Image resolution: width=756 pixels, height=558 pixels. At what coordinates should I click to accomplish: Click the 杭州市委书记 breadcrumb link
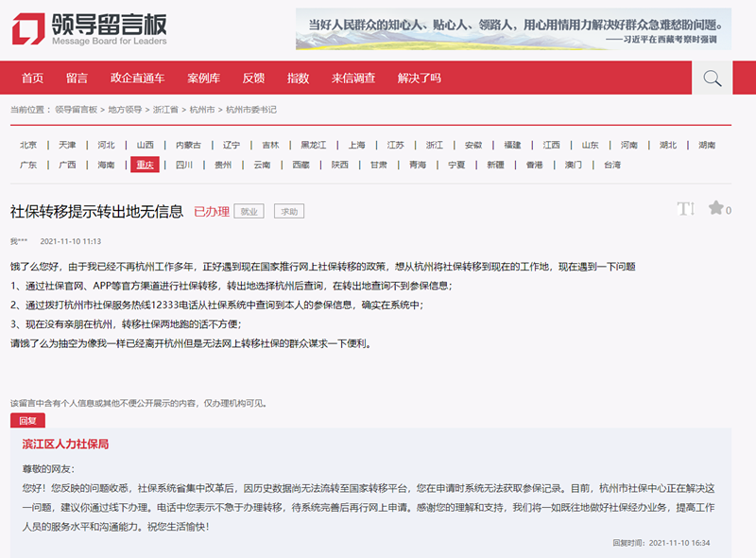(x=250, y=110)
